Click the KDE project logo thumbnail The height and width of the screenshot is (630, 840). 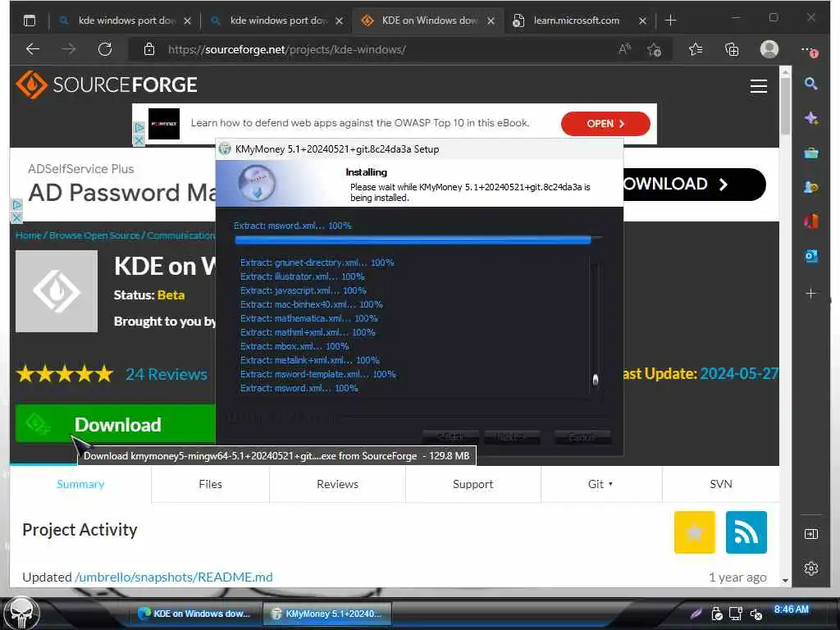tap(57, 291)
